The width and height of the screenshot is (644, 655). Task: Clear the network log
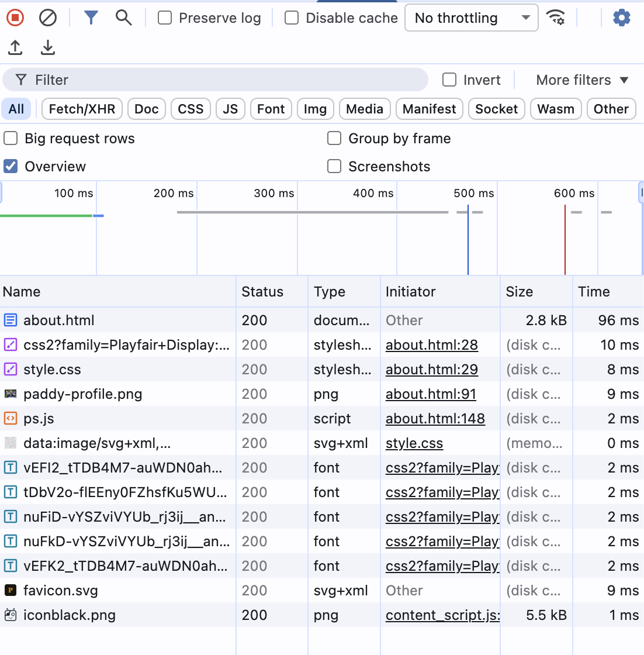click(47, 18)
